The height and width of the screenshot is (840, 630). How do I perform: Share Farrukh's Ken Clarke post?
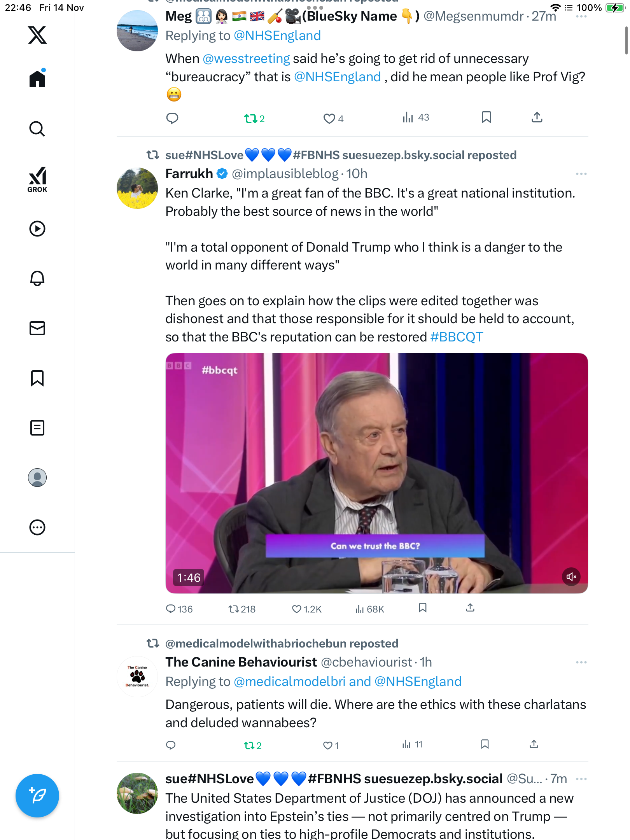pos(470,608)
